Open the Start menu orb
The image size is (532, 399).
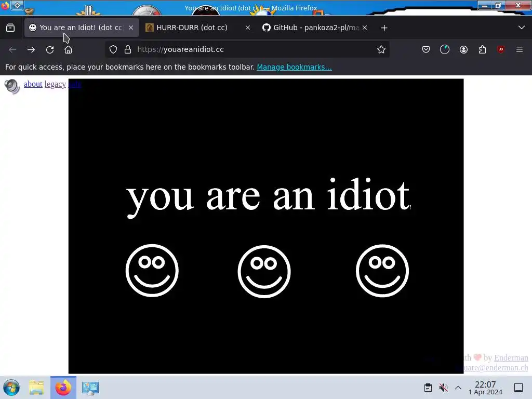click(11, 388)
